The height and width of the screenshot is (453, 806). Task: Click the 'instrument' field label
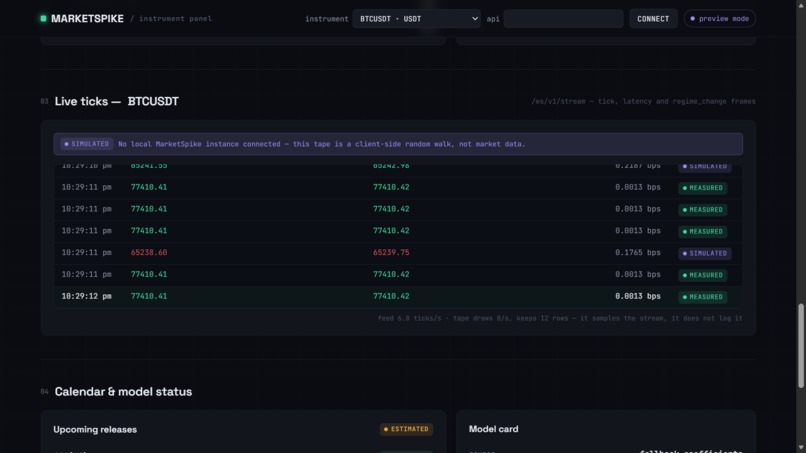tap(326, 19)
